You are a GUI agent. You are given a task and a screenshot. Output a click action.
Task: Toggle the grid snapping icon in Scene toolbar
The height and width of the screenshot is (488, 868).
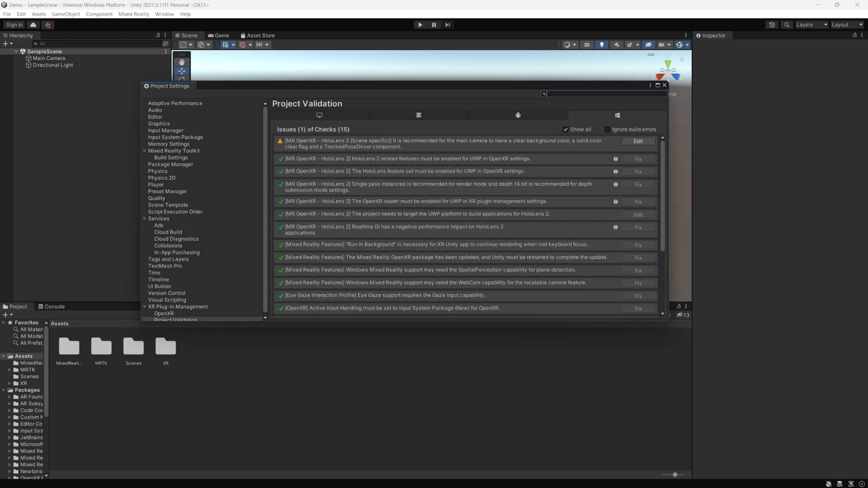pyautogui.click(x=243, y=45)
